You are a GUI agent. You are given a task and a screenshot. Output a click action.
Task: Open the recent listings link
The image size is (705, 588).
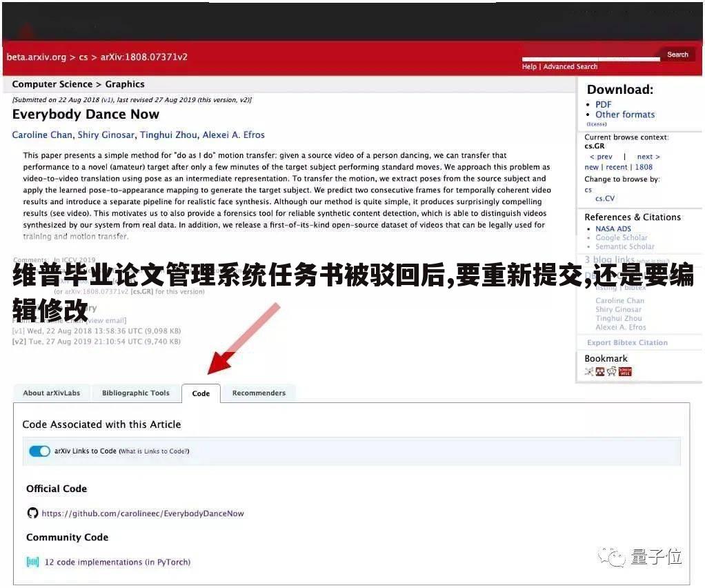pos(617,167)
